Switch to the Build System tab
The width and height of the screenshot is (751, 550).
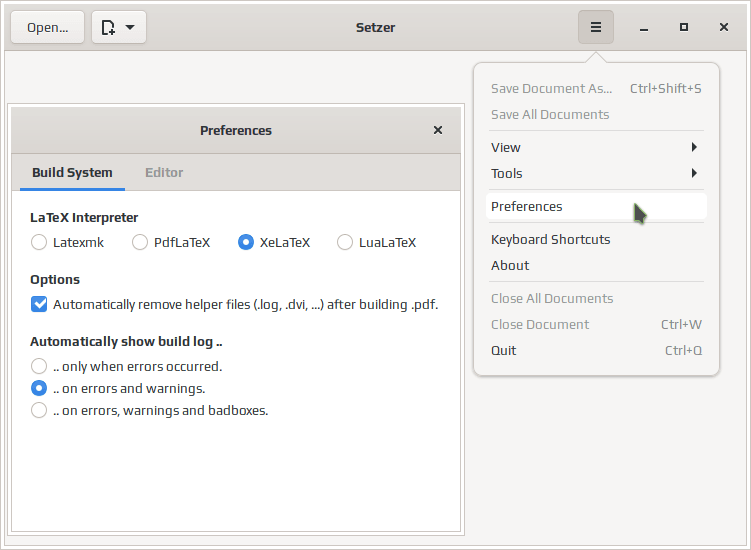pyautogui.click(x=72, y=172)
